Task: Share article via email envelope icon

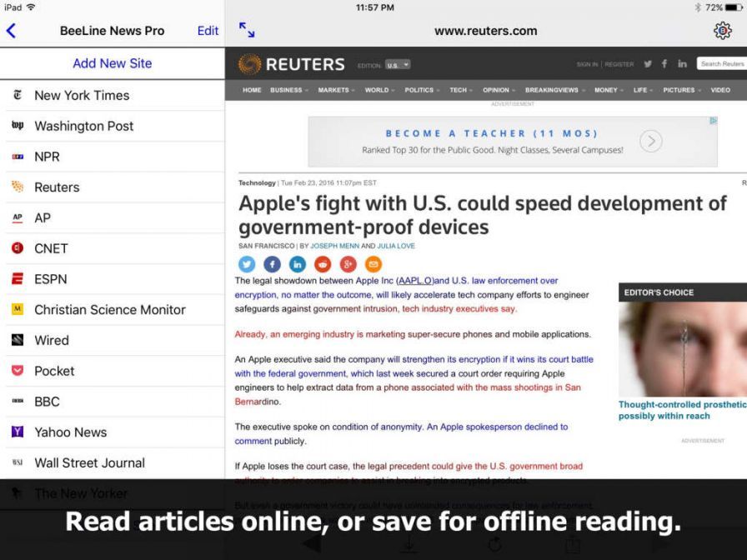Action: pos(373,264)
